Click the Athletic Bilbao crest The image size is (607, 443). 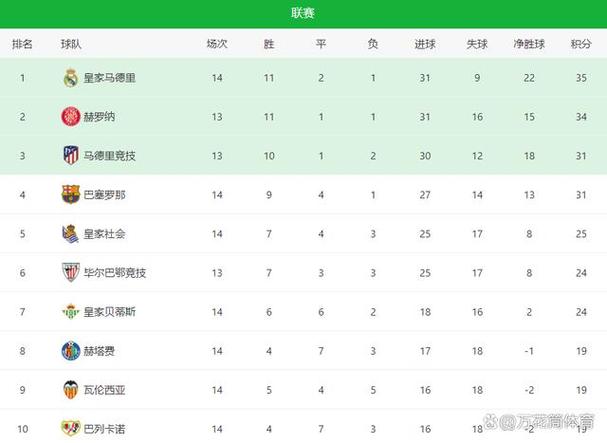click(x=71, y=272)
